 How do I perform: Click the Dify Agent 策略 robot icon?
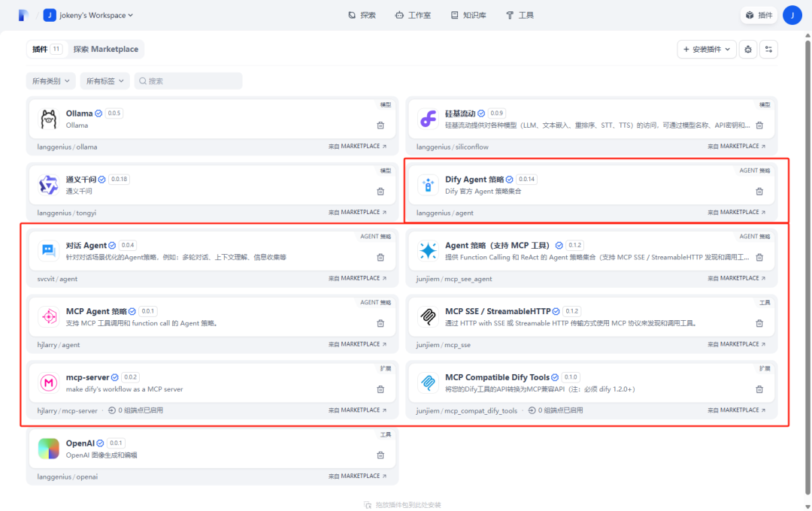(428, 185)
